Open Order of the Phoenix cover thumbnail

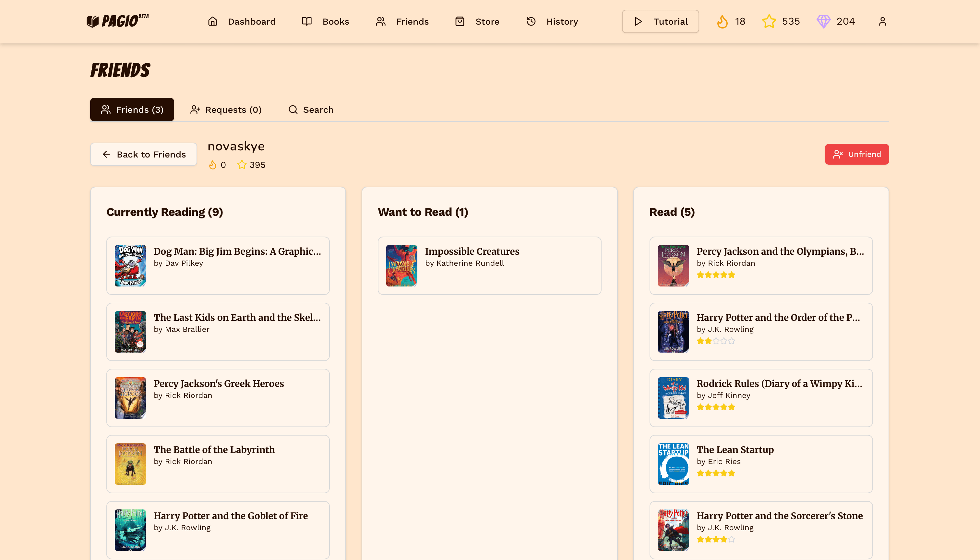pyautogui.click(x=673, y=332)
